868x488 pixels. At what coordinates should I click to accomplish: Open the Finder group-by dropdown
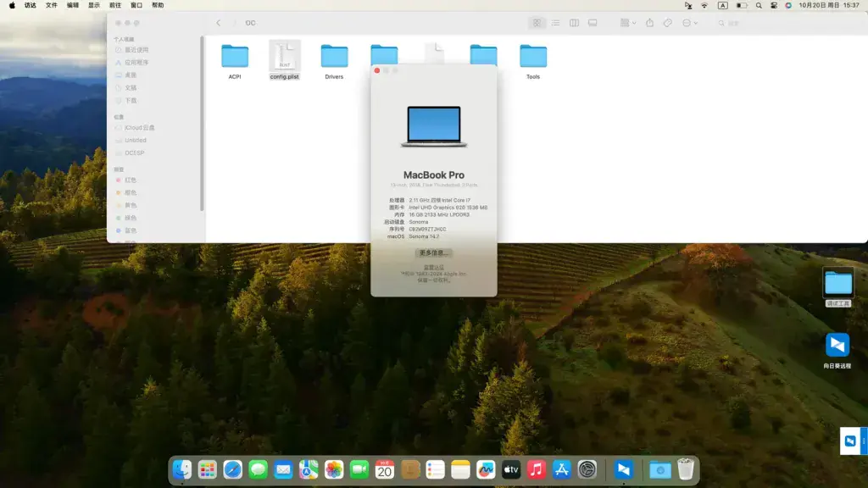click(x=628, y=23)
